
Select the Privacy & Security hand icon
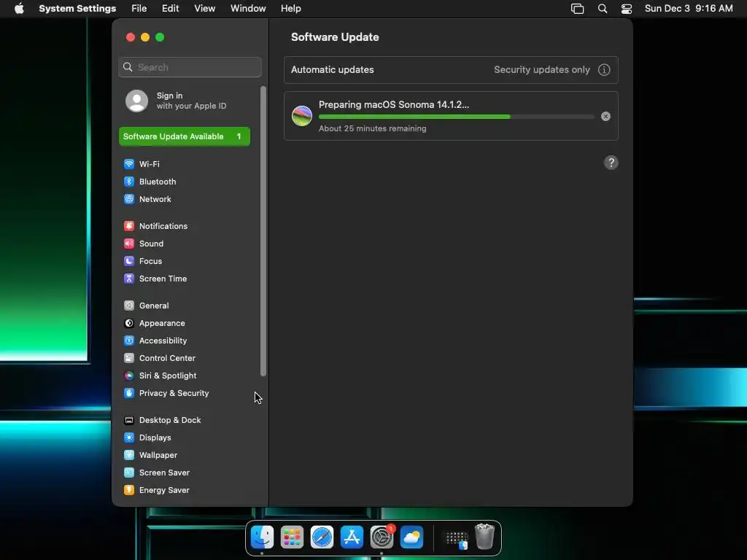click(129, 393)
